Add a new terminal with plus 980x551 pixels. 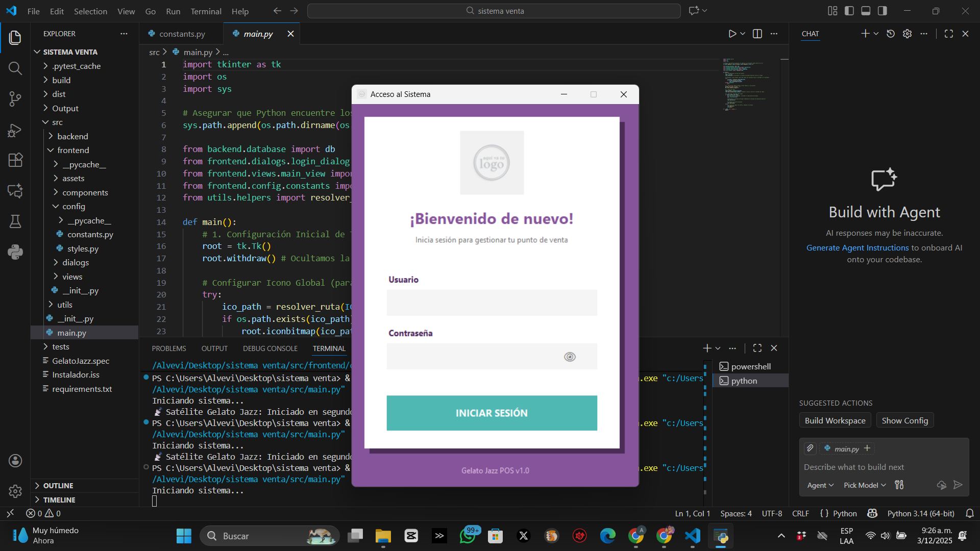point(707,348)
